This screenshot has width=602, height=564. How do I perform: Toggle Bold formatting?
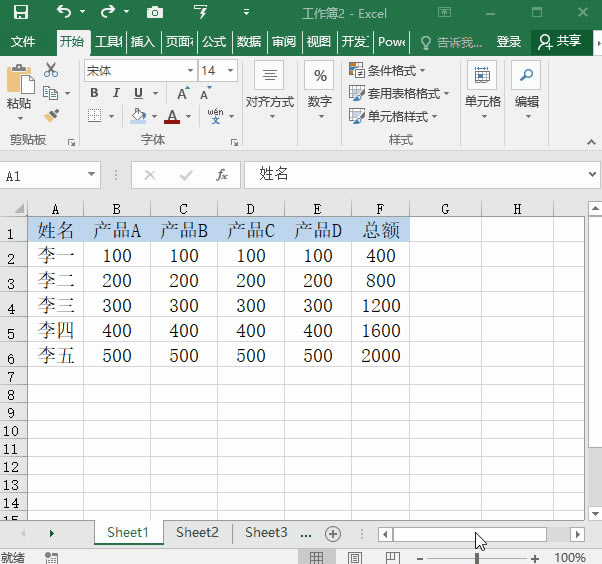[x=94, y=93]
